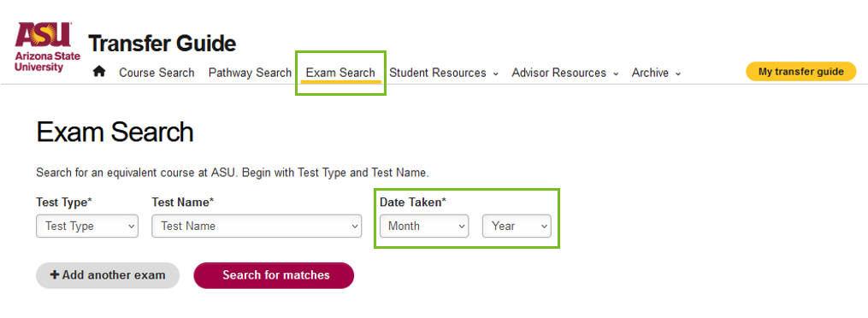Click My transfer guide button
868x318 pixels.
pyautogui.click(x=801, y=71)
